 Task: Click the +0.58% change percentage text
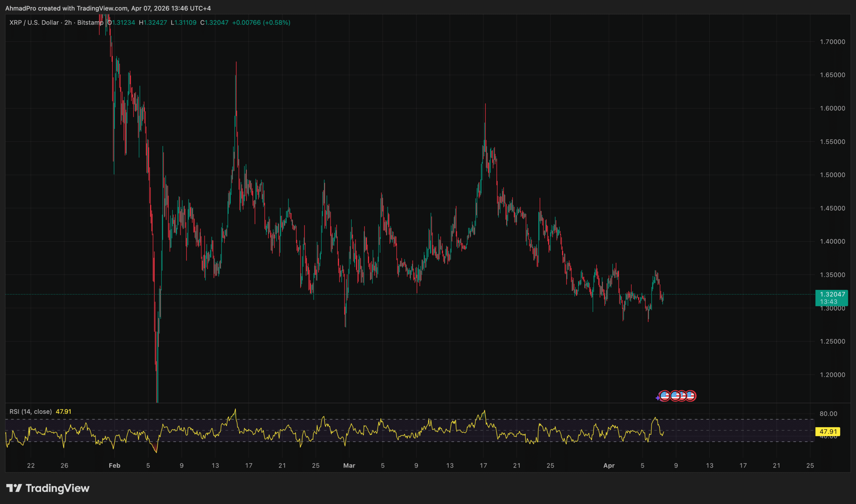277,23
